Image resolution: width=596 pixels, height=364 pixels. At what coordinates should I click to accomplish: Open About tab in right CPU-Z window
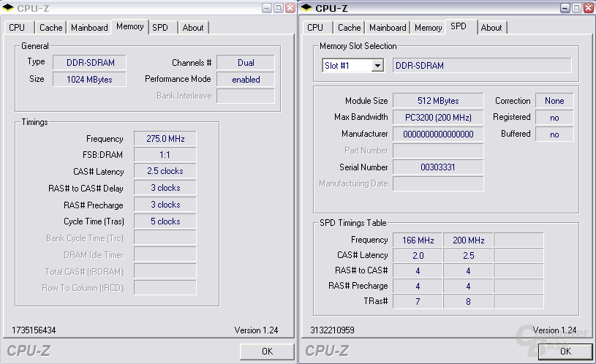491,28
